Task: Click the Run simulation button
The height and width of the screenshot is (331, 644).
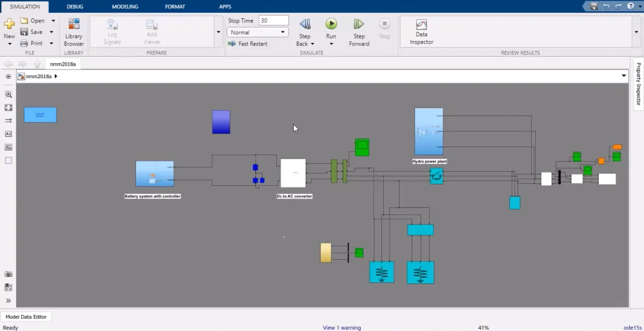Action: 331,24
